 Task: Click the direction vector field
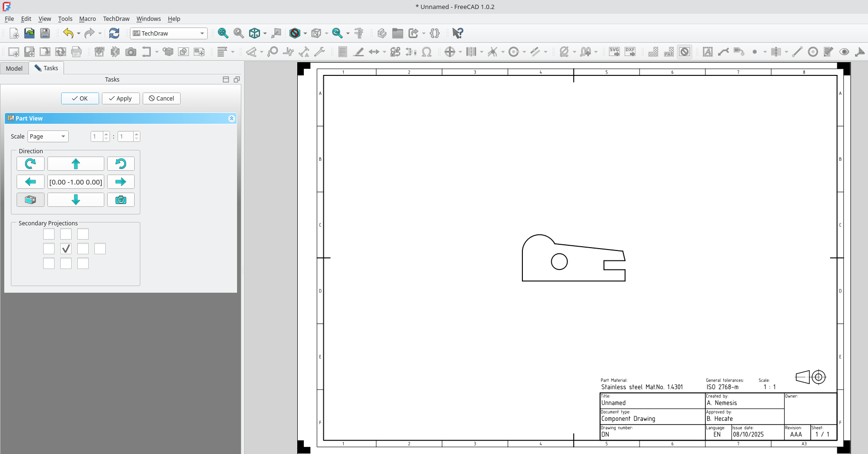click(76, 182)
